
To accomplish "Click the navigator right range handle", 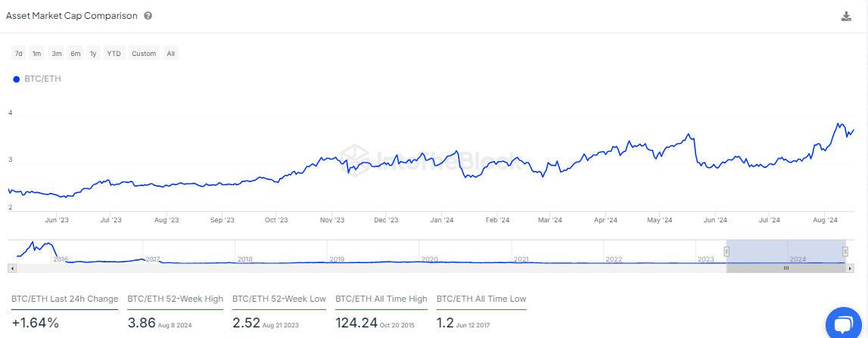I will click(845, 252).
